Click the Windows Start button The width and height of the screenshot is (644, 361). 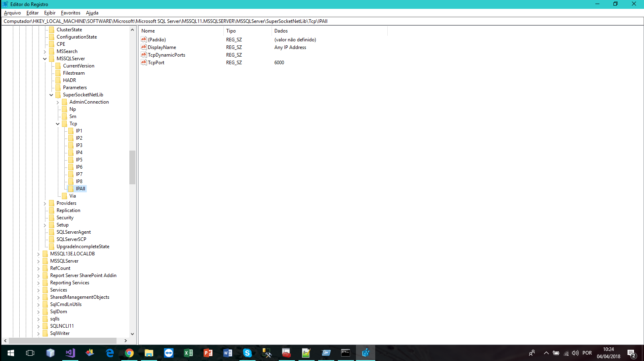pos(11,353)
